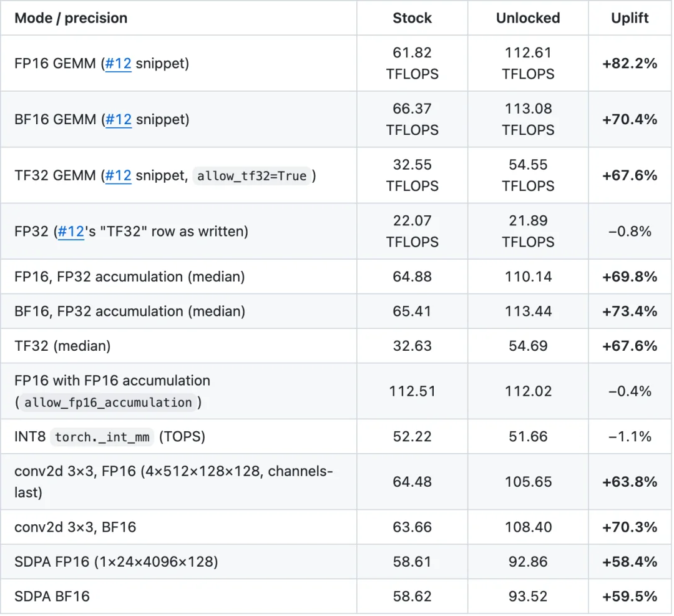
Task: Open the #12 link in TF32 GEMM row
Action: point(118,176)
